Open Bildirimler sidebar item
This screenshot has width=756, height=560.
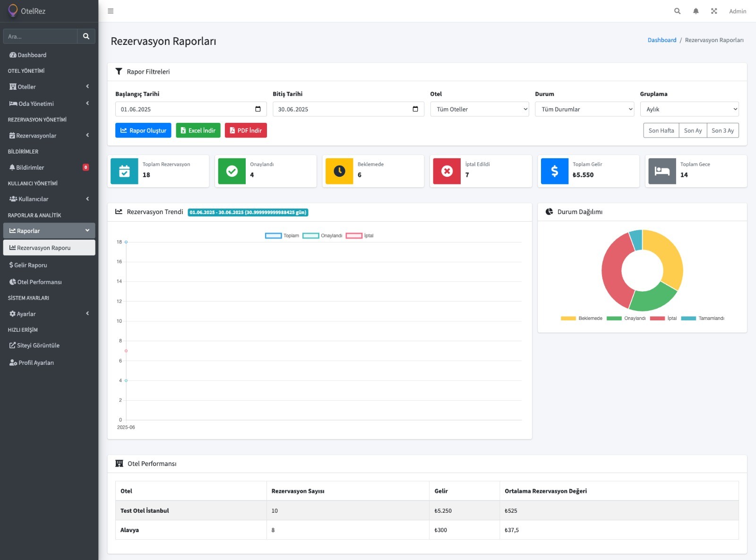[49, 167]
